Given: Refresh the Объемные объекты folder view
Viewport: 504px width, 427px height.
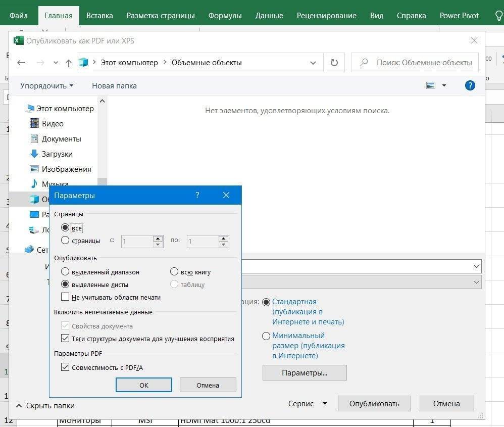Looking at the screenshot, I should tap(334, 62).
